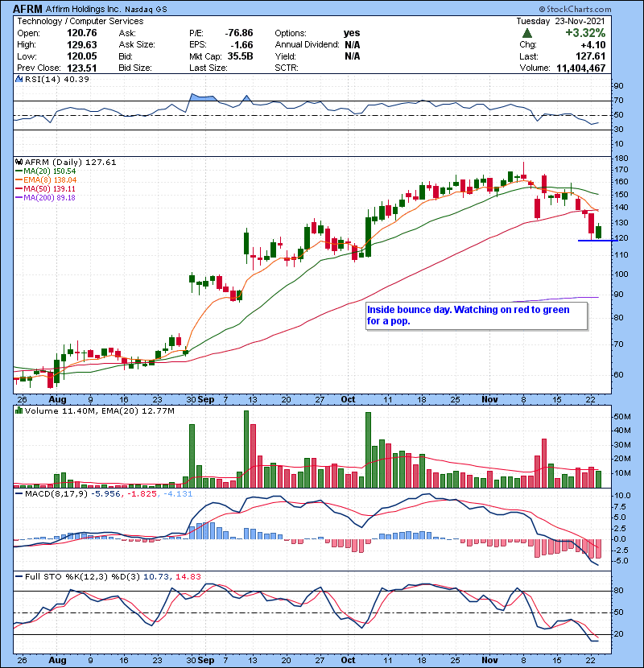Click the Ask Size: label
Image resolution: width=644 pixels, height=668 pixels.
pos(137,45)
